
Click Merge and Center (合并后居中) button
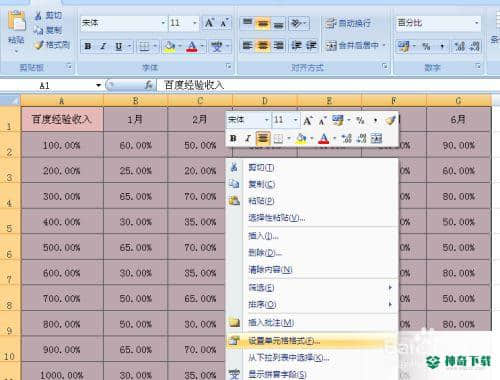pyautogui.click(x=355, y=46)
